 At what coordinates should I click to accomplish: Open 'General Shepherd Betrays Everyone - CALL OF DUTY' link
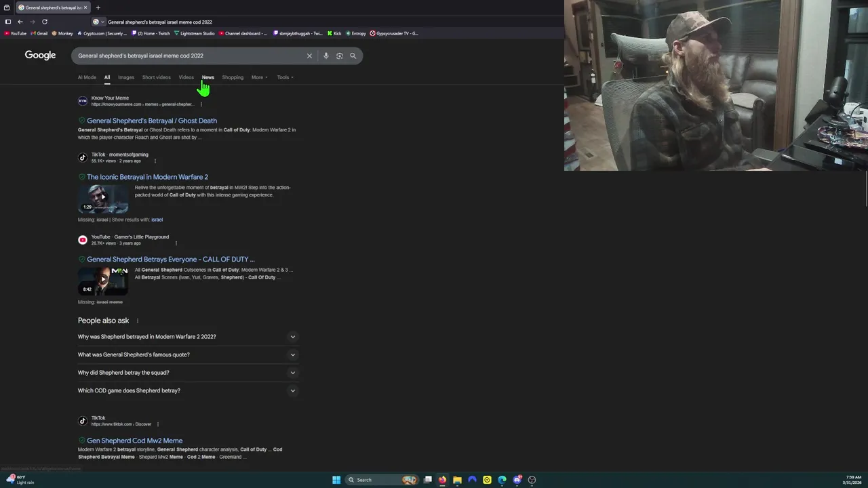pos(171,259)
